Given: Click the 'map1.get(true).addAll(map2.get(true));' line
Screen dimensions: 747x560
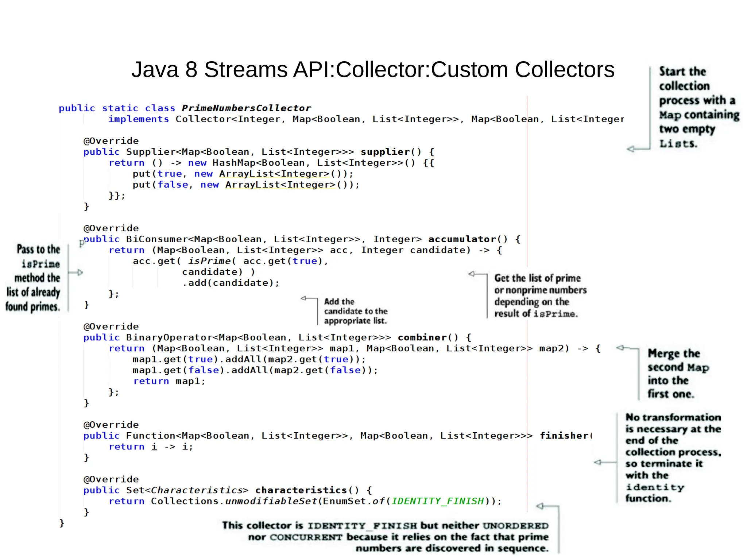Looking at the screenshot, I should pyautogui.click(x=249, y=359).
